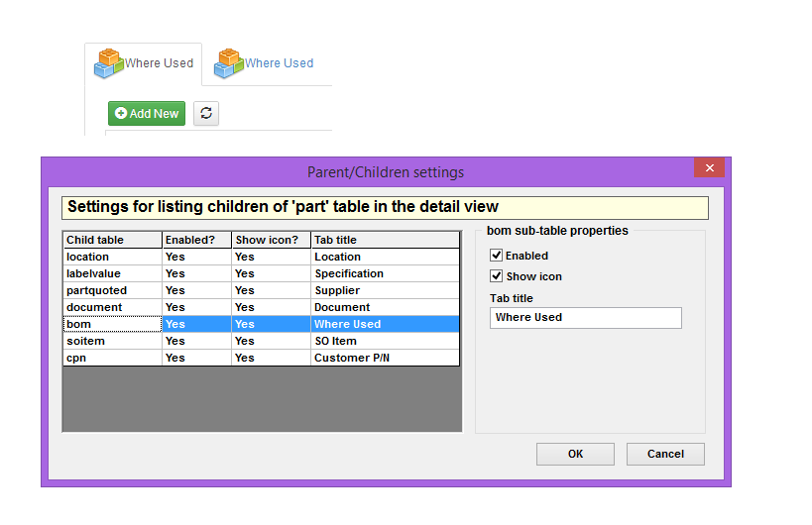This screenshot has height=525, width=812.
Task: Click the Tab title column header
Action: tap(386, 240)
